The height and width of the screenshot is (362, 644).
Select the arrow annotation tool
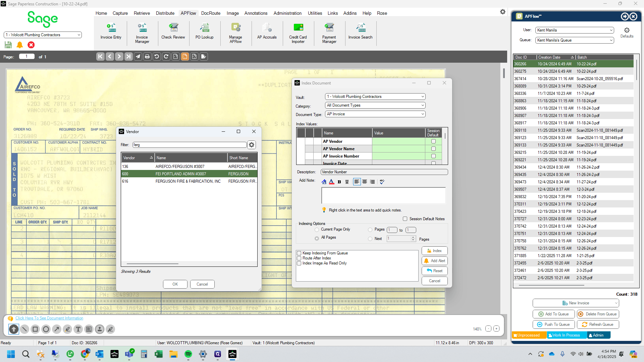[57, 329]
